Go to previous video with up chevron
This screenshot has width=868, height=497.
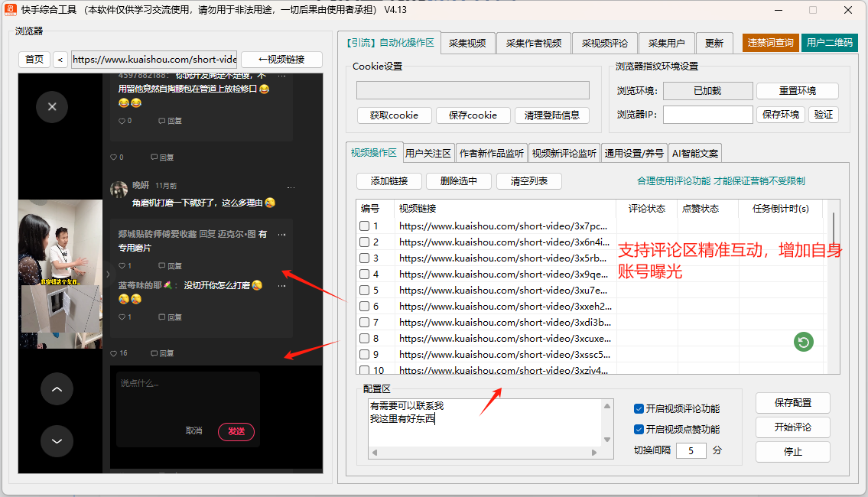pyautogui.click(x=57, y=389)
